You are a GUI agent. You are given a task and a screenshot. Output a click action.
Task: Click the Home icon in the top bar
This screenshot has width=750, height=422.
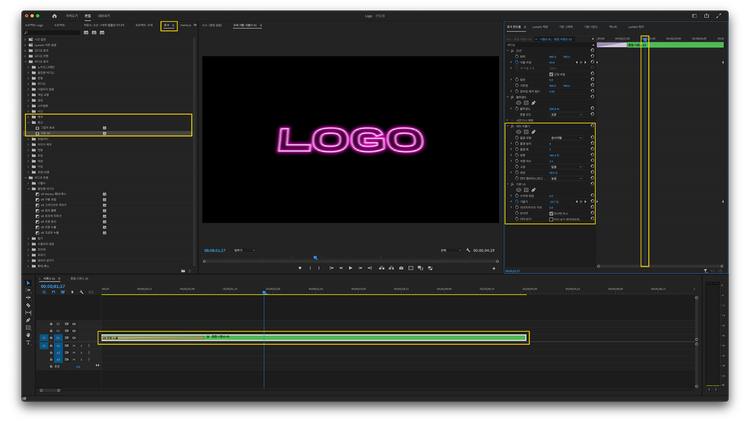[x=54, y=16]
